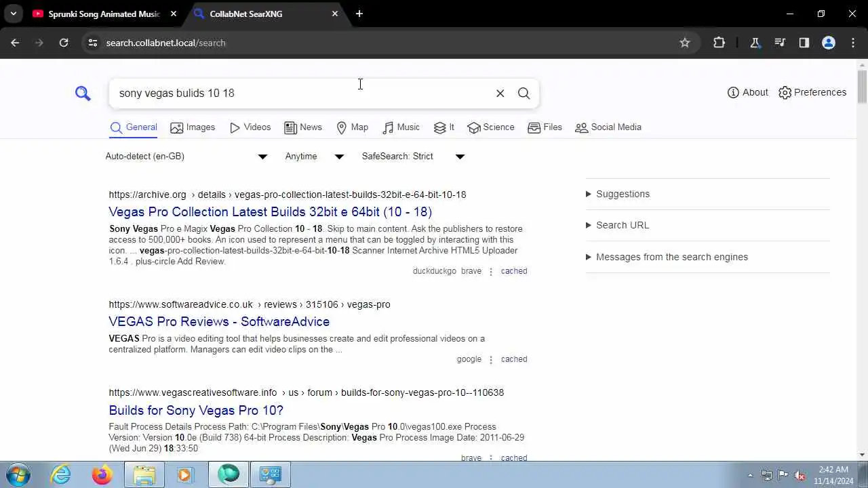
Task: Switch to the Files tab
Action: 545,127
